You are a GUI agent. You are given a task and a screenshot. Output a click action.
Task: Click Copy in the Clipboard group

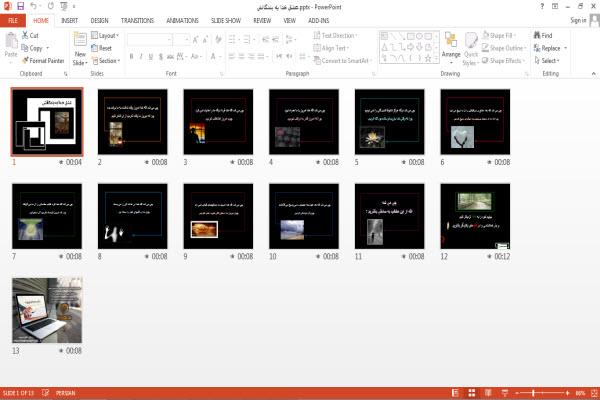click(32, 48)
